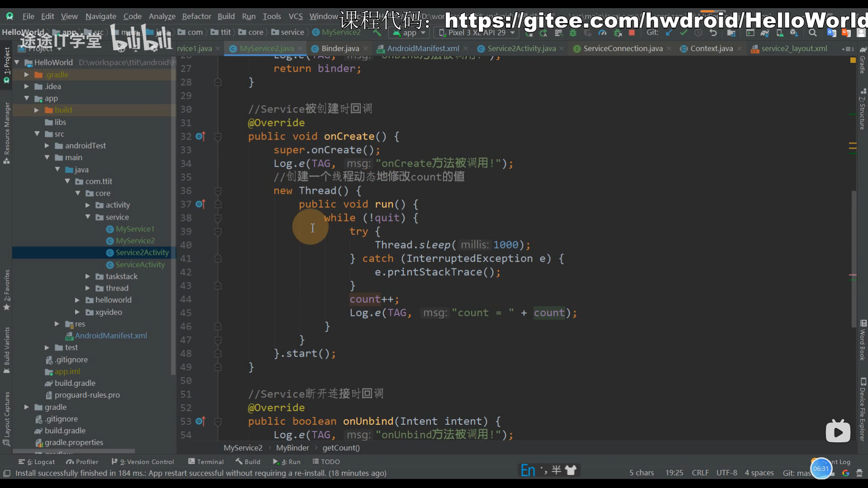868x488 pixels.
Task: Click the Git Revert undo icon
Action: click(x=713, y=33)
